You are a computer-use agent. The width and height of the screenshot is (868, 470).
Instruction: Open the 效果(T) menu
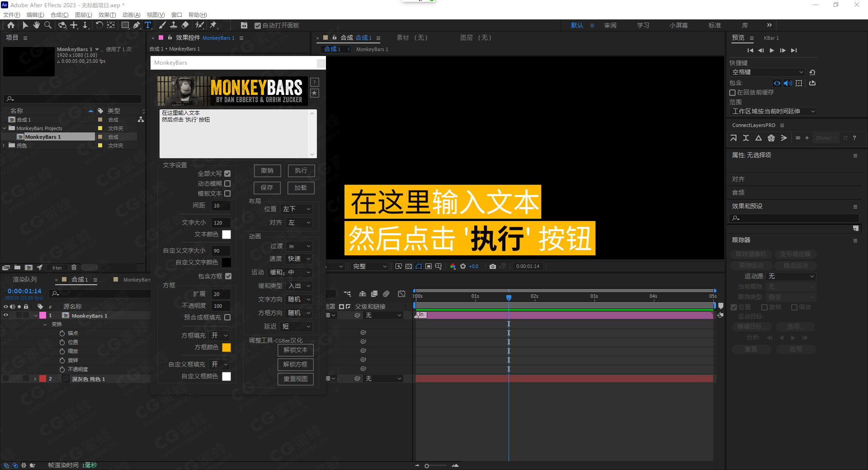coord(107,15)
